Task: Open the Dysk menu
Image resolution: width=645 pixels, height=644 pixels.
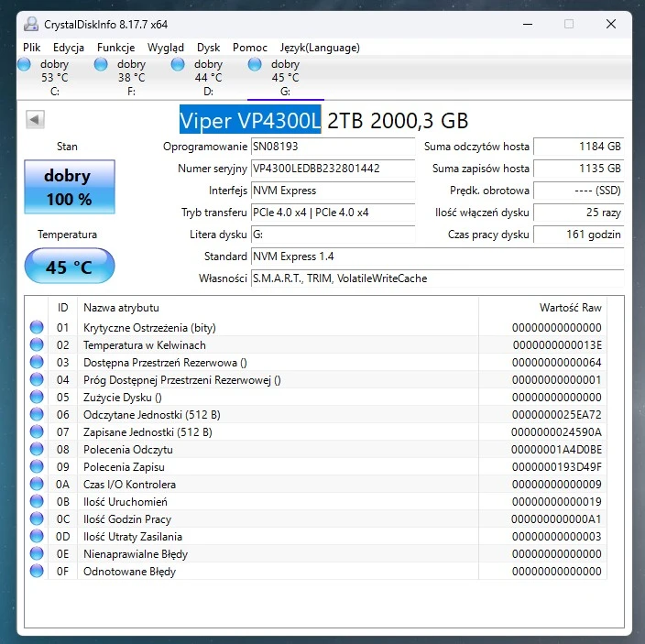Action: coord(208,48)
